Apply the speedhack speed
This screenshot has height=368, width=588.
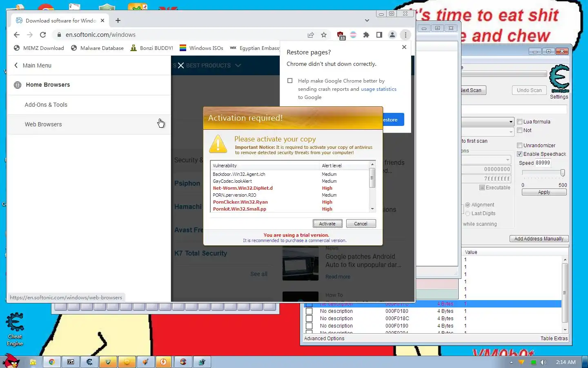click(x=544, y=192)
